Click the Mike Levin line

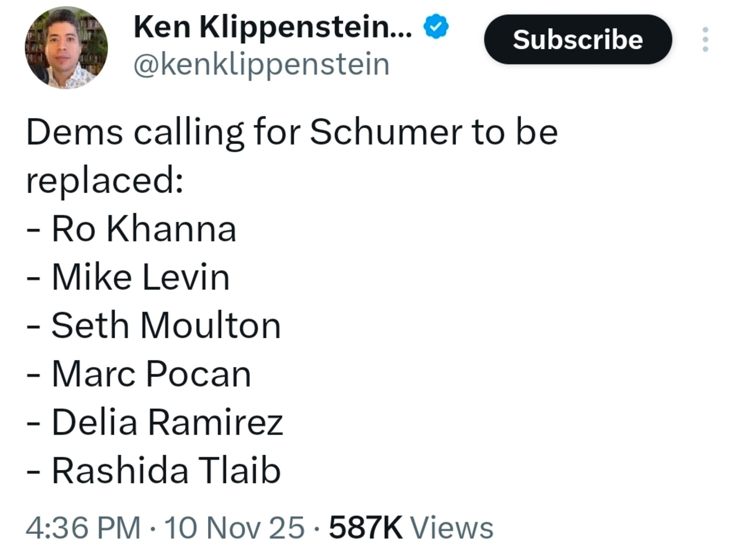140,277
